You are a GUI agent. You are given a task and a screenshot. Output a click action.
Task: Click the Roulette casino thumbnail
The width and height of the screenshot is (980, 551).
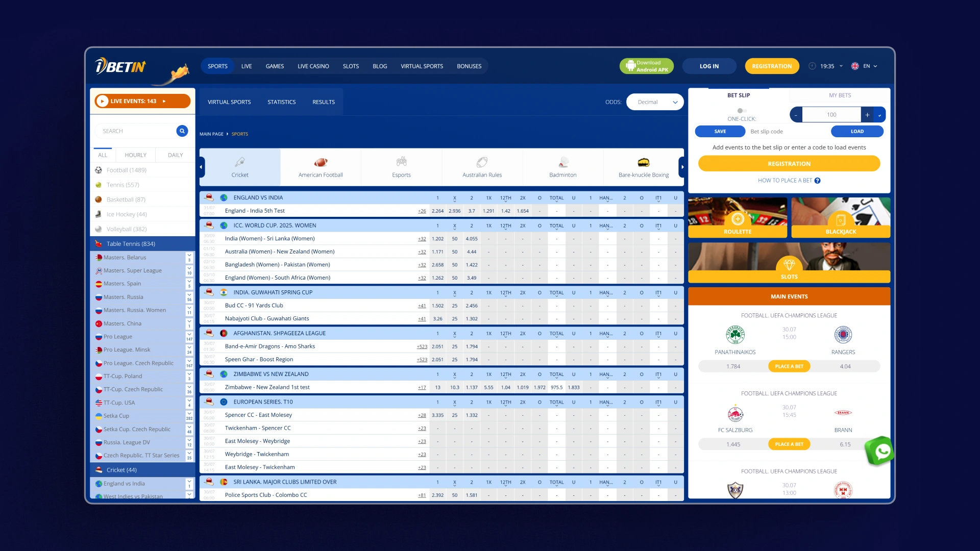click(x=738, y=218)
